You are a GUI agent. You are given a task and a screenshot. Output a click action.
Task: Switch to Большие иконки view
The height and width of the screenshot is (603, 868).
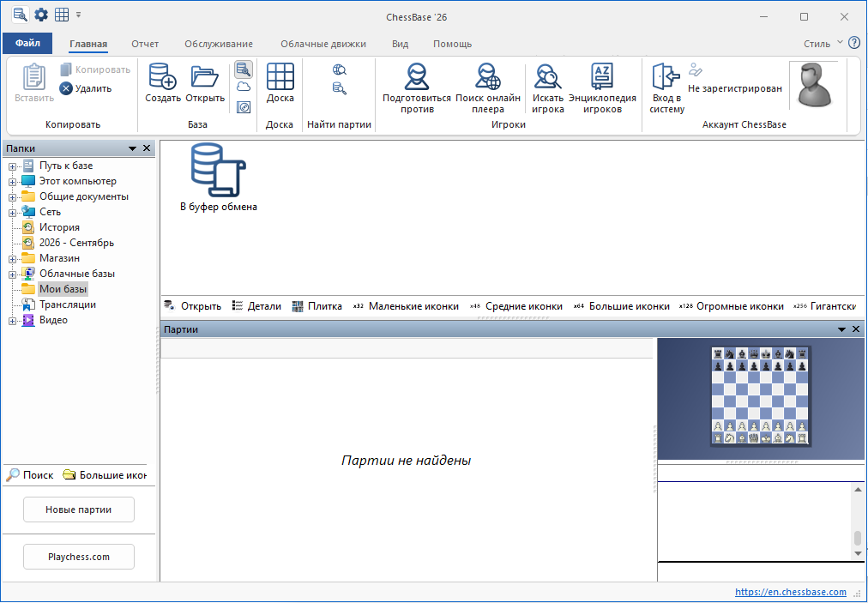pyautogui.click(x=621, y=306)
